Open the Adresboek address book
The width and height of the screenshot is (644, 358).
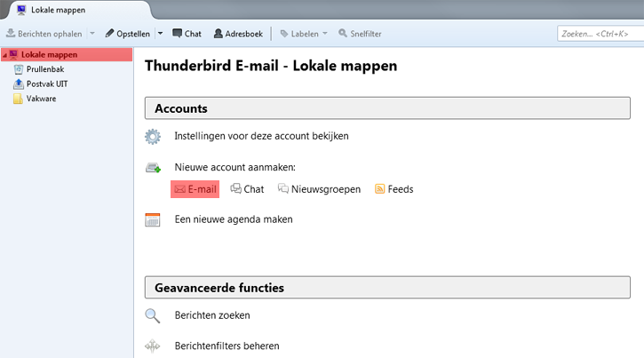[238, 34]
